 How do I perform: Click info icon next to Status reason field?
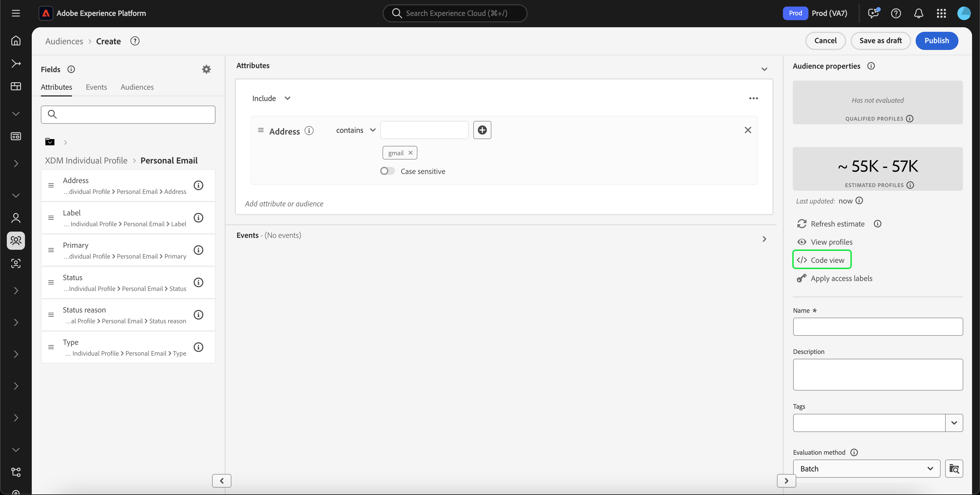coord(198,315)
